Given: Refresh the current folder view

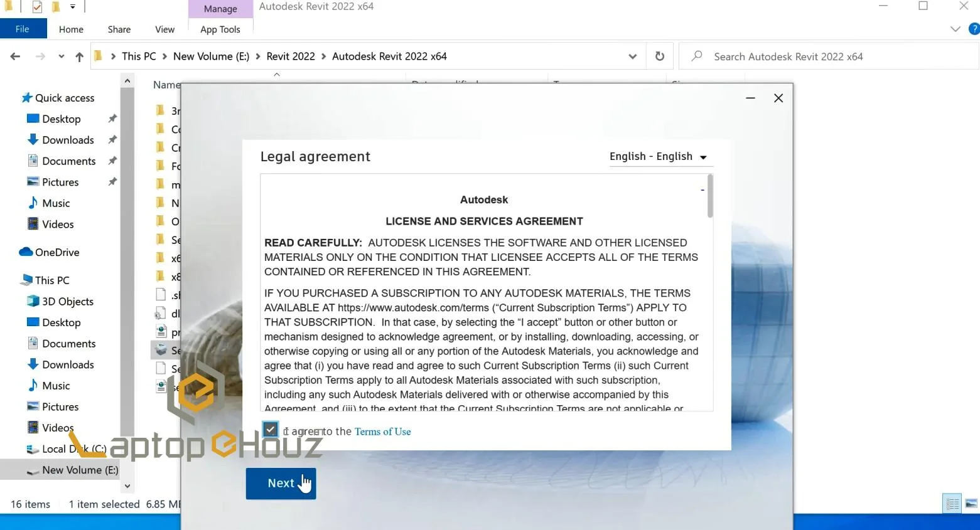Looking at the screenshot, I should tap(660, 56).
